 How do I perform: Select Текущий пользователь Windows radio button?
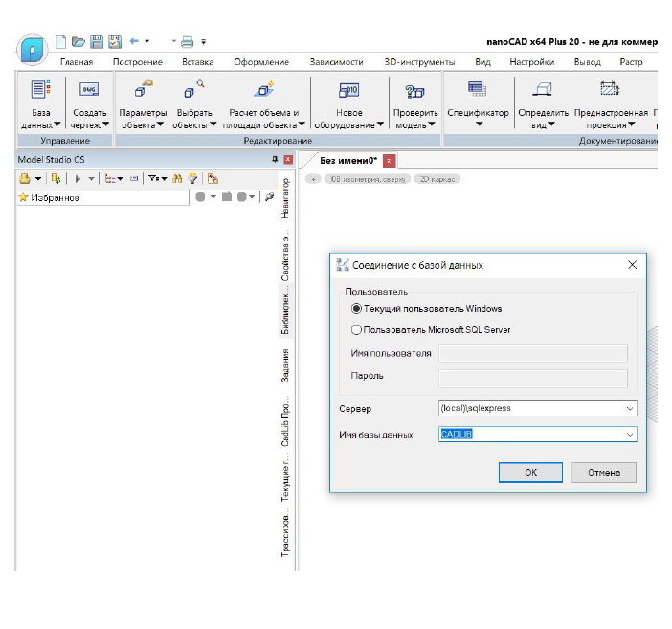(426, 308)
